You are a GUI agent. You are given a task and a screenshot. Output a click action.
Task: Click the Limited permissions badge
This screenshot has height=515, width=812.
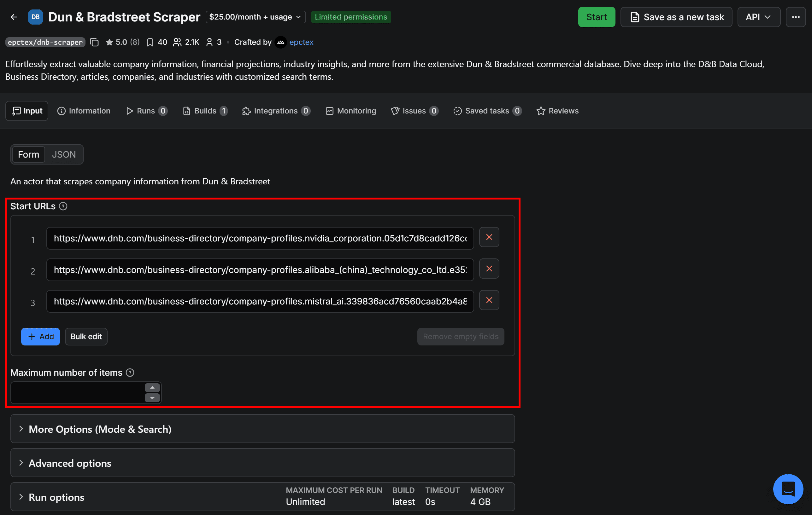click(351, 17)
